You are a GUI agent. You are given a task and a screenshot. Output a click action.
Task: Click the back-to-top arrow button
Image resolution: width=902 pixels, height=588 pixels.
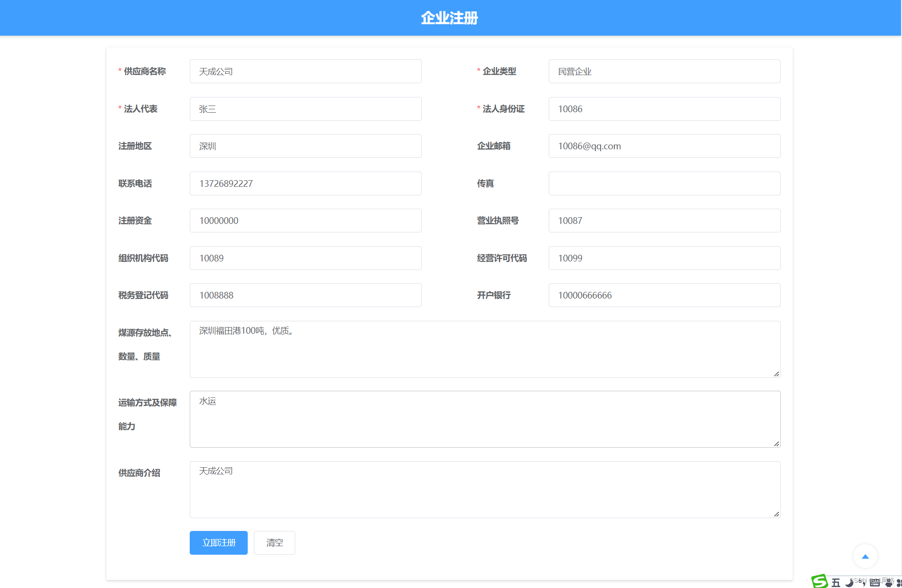pos(865,556)
